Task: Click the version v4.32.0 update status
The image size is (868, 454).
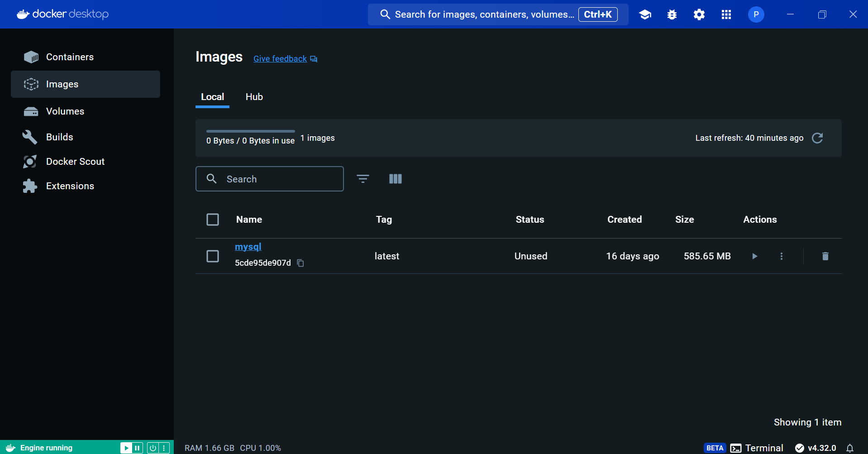Action: (x=816, y=448)
